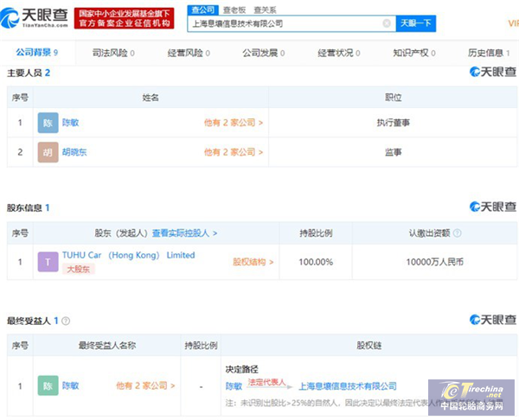This screenshot has height=420, width=519.
Task: Click 监事 position cell
Action: [x=394, y=152]
